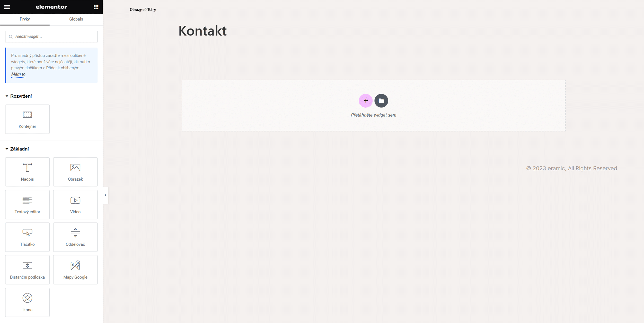Dismiss the tip via Mám to

pyautogui.click(x=18, y=74)
